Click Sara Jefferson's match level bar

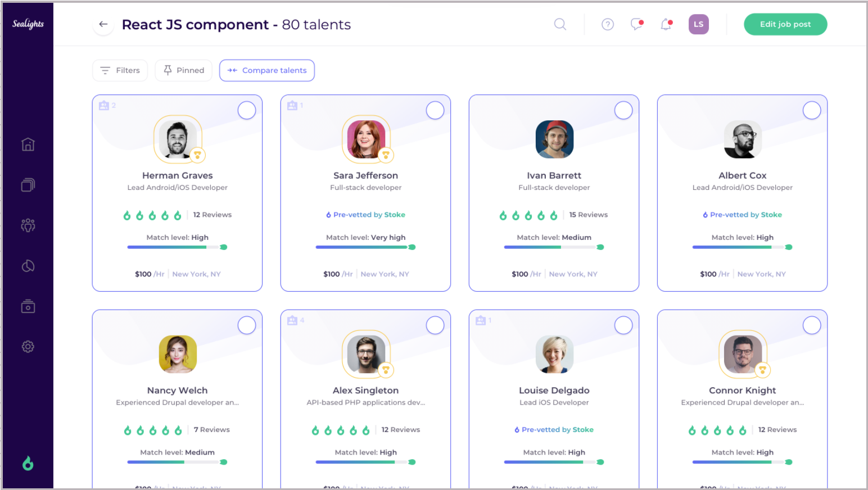point(365,247)
